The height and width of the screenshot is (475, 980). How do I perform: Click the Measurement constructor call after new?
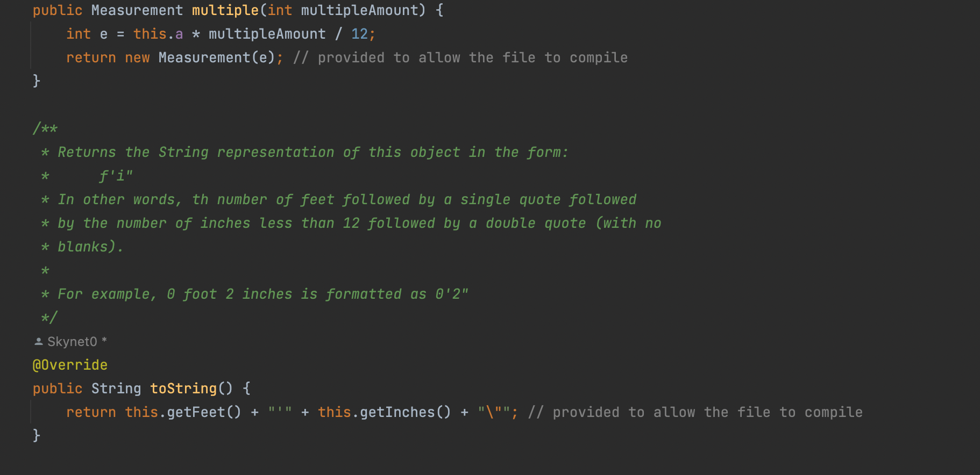204,57
